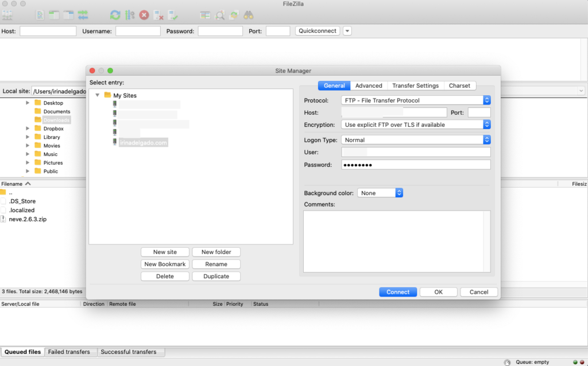This screenshot has height=366, width=588.
Task: Open the Background color dropdown
Action: [x=380, y=193]
